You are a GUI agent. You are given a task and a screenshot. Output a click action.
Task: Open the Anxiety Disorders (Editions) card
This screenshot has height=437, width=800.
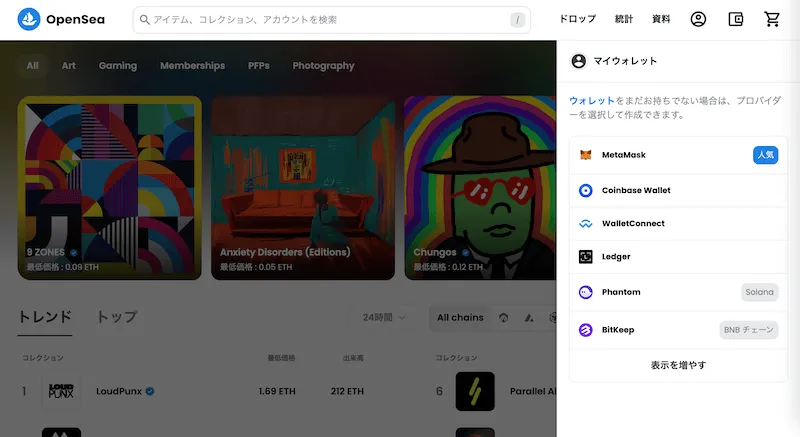pos(303,188)
